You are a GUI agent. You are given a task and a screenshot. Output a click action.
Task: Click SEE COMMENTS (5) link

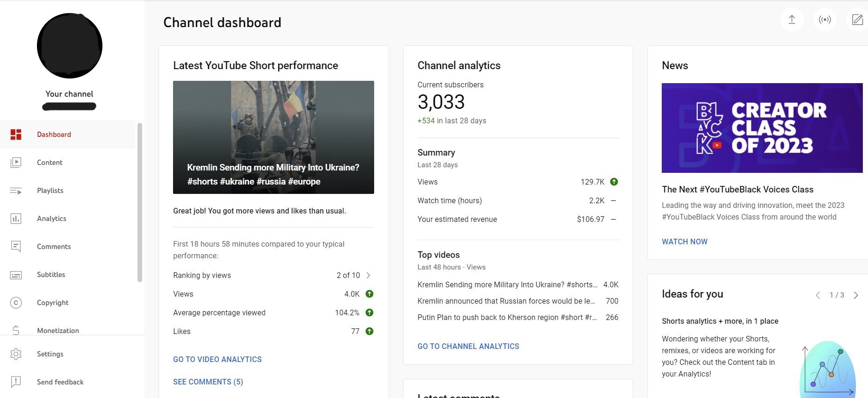[208, 382]
